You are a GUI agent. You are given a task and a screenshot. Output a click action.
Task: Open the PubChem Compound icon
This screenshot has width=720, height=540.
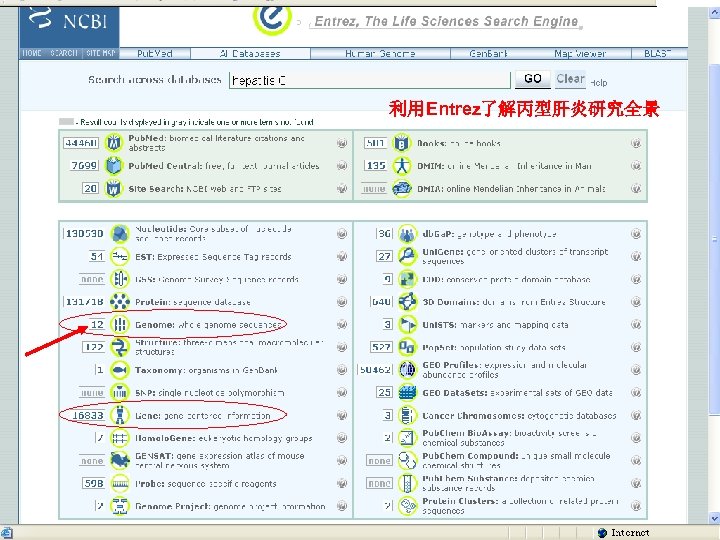407,461
